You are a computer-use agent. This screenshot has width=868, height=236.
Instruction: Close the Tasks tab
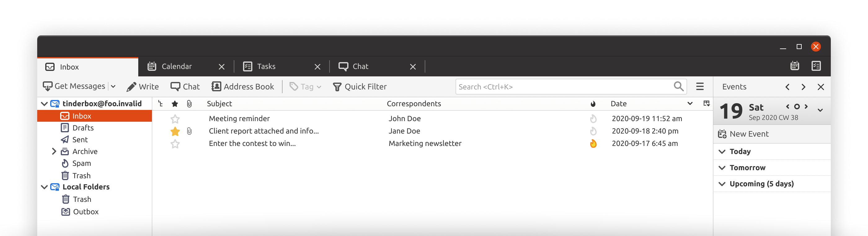(x=317, y=66)
